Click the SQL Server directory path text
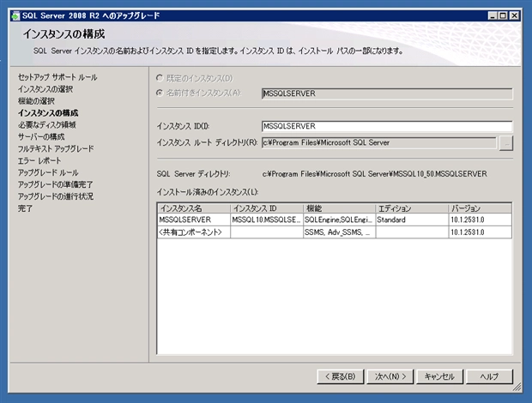 coord(375,174)
